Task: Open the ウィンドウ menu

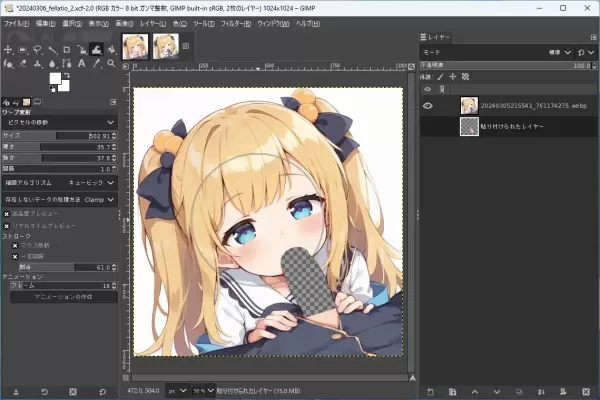Action: [273, 24]
